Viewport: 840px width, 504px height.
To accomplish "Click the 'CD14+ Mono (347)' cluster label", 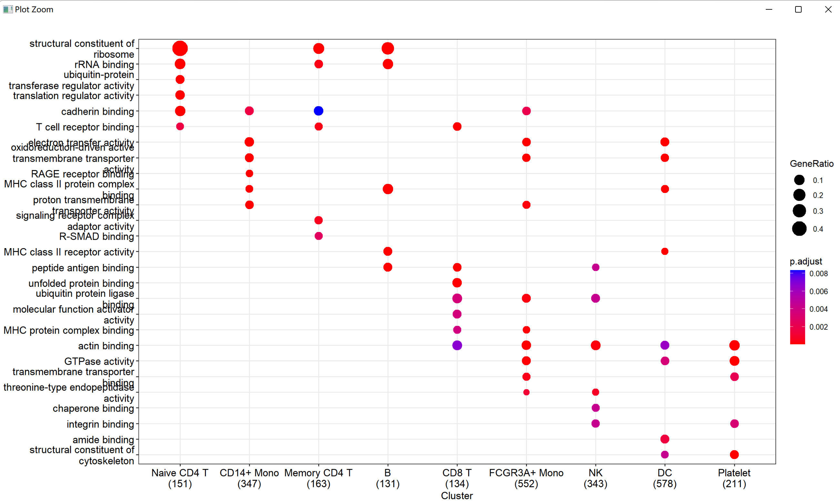I will [249, 478].
